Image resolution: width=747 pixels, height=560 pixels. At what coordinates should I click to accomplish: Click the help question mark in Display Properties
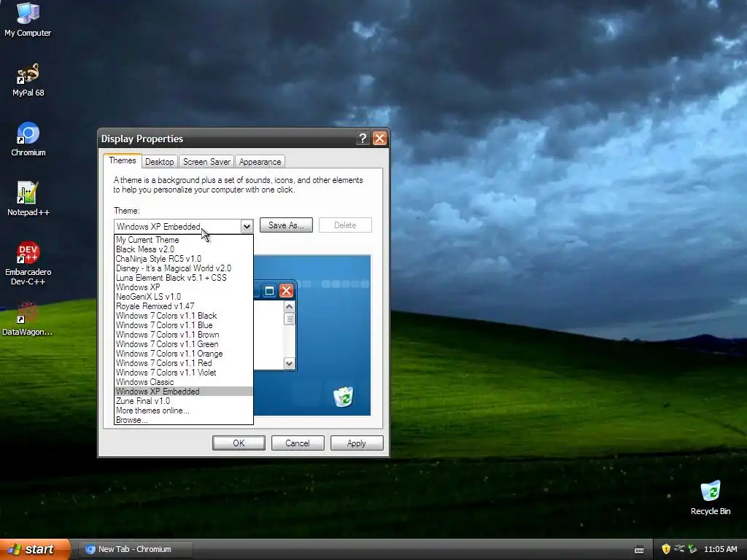pos(363,139)
